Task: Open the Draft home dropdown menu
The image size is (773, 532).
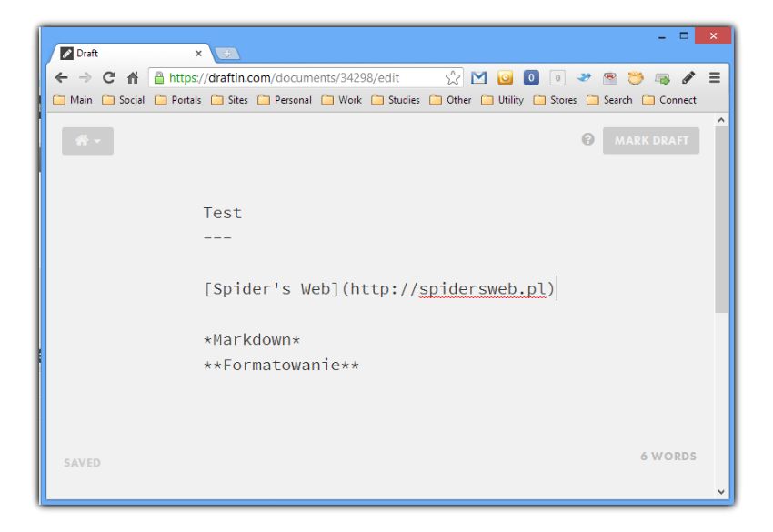Action: click(87, 141)
